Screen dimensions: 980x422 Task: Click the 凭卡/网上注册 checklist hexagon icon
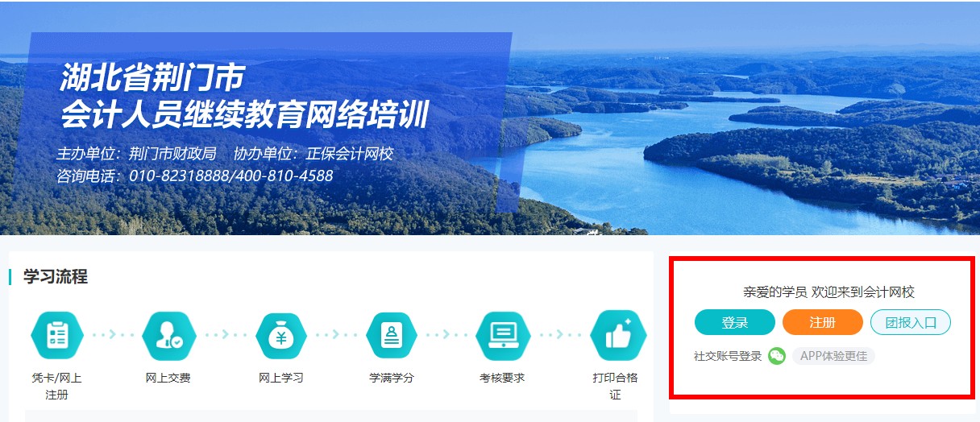click(56, 336)
